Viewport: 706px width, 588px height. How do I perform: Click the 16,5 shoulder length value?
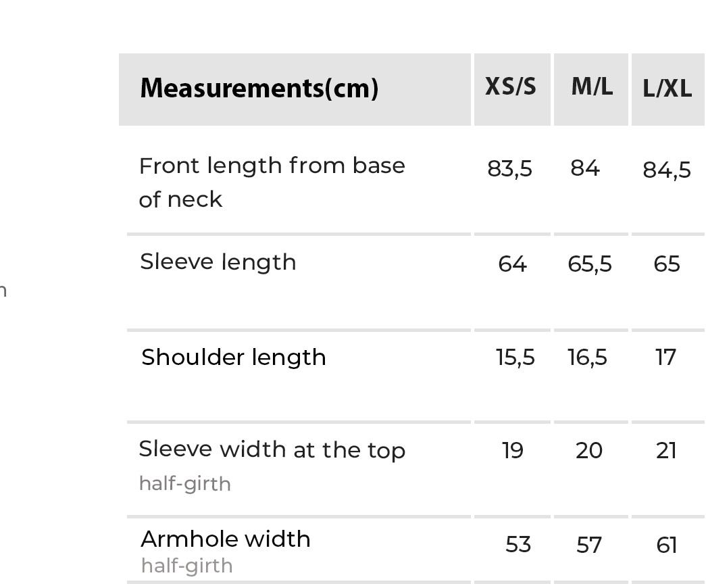click(x=587, y=358)
